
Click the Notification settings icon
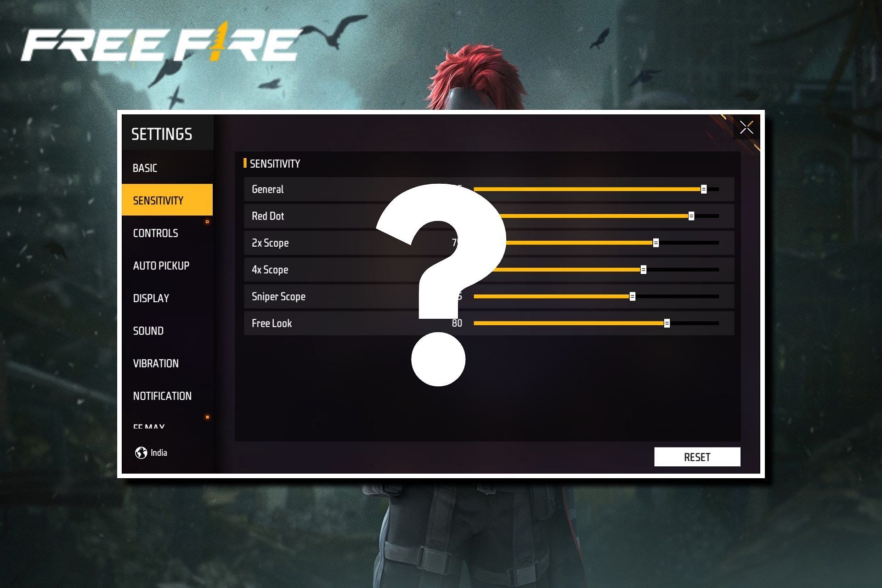[x=167, y=396]
